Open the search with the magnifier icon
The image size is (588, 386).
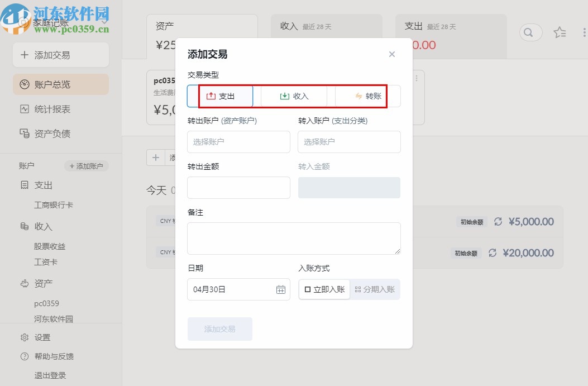pyautogui.click(x=529, y=32)
